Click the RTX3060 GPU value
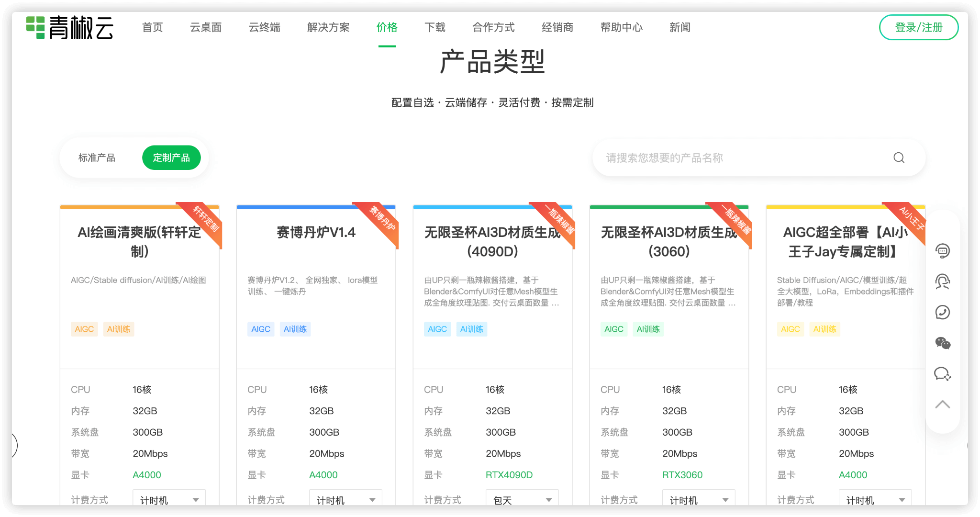Image resolution: width=980 pixels, height=517 pixels. [682, 475]
